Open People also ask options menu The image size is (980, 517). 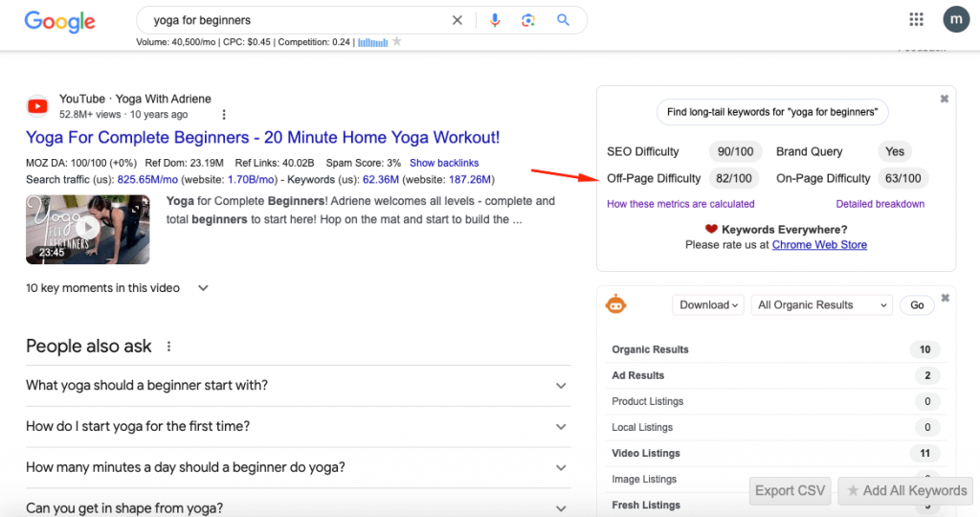(x=168, y=347)
